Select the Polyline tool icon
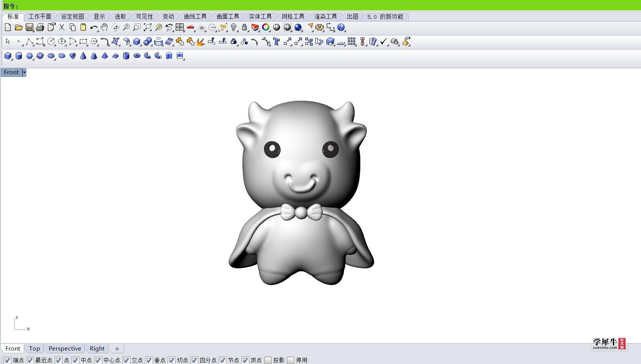 30,41
